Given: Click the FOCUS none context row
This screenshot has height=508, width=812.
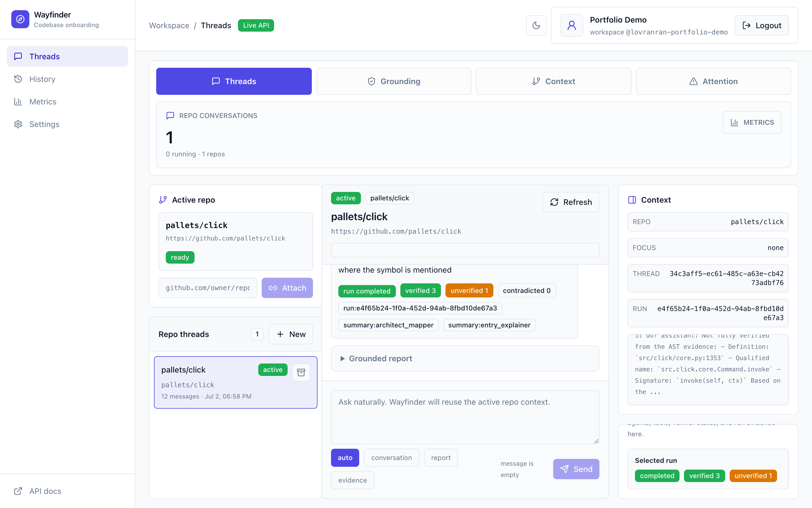Looking at the screenshot, I should [708, 248].
